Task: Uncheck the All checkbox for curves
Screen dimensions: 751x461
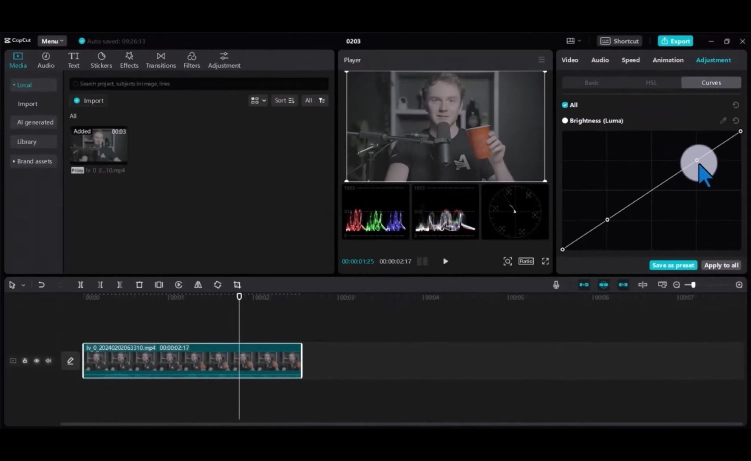Action: [x=565, y=105]
